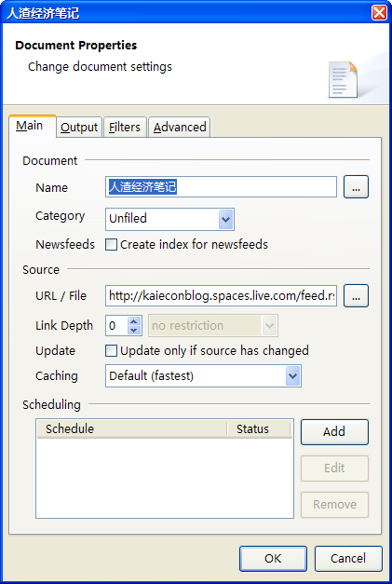Viewport: 392px width, 584px height.
Task: Click the URL / File input field
Action: coord(221,296)
